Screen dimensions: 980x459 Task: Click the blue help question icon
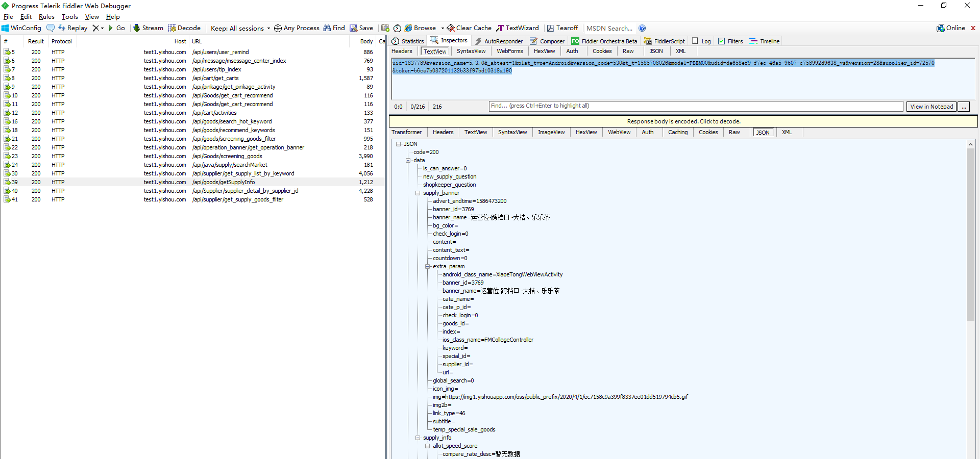coord(642,28)
